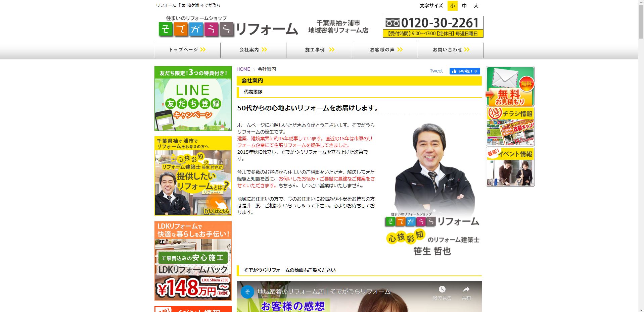Viewport: 644px width, 312px height.
Task: Click 詳しくはこちら pointer icon on banner
Action: (217, 205)
